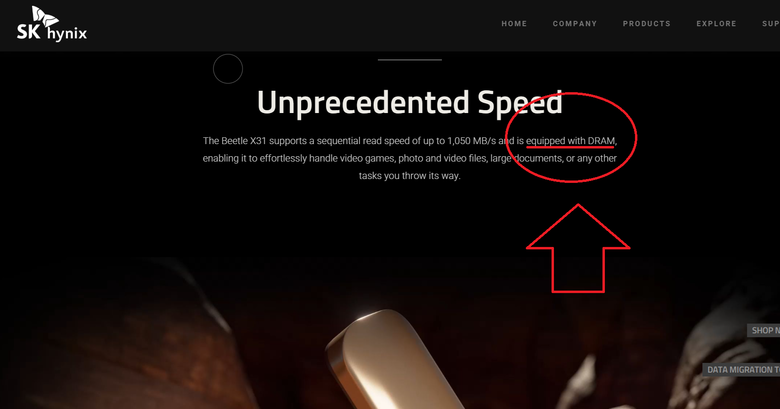The width and height of the screenshot is (780, 409).
Task: Click the red upward arrow annotation
Action: [578, 248]
